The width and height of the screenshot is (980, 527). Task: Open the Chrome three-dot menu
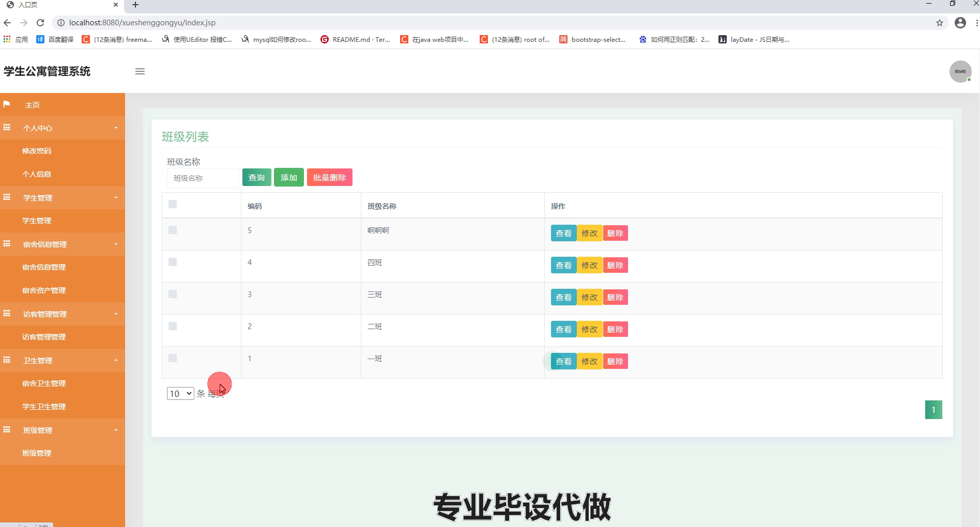point(976,23)
